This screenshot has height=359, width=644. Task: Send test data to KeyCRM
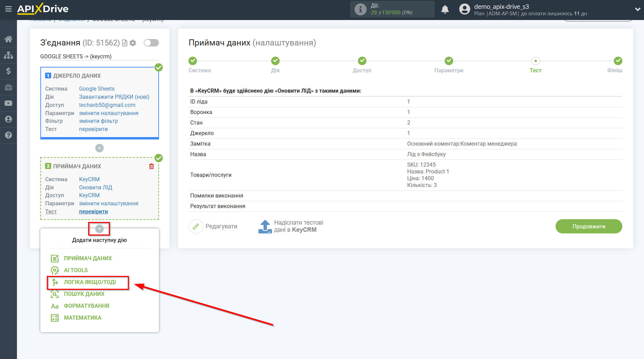tap(291, 226)
